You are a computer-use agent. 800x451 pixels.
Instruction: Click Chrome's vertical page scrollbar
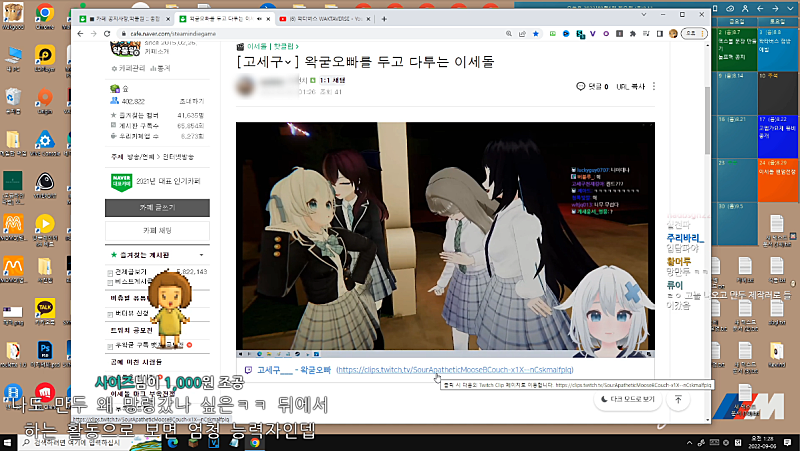click(707, 120)
